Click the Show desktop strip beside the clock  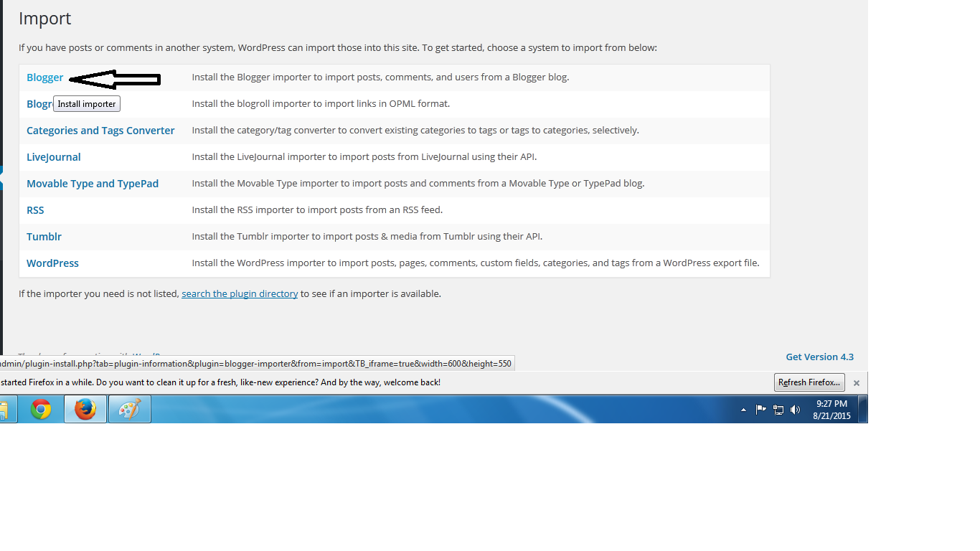coord(863,410)
